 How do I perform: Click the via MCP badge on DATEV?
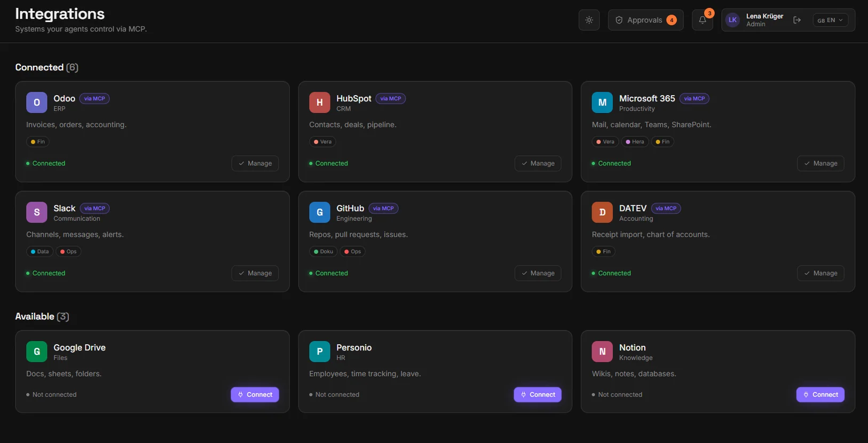[x=666, y=208]
